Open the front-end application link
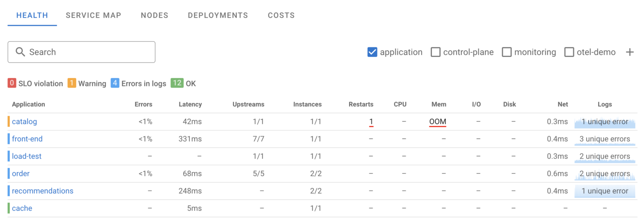Image resolution: width=644 pixels, height=220 pixels. (27, 139)
